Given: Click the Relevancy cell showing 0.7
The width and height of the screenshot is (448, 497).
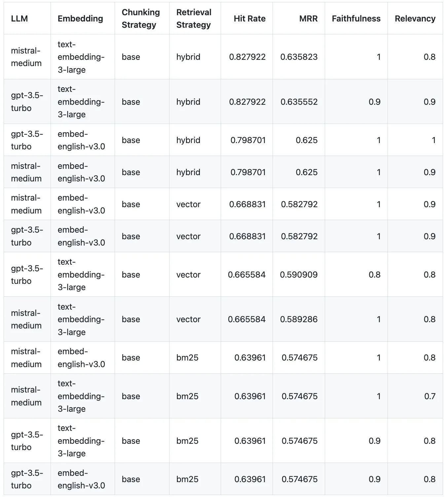Looking at the screenshot, I should [430, 396].
